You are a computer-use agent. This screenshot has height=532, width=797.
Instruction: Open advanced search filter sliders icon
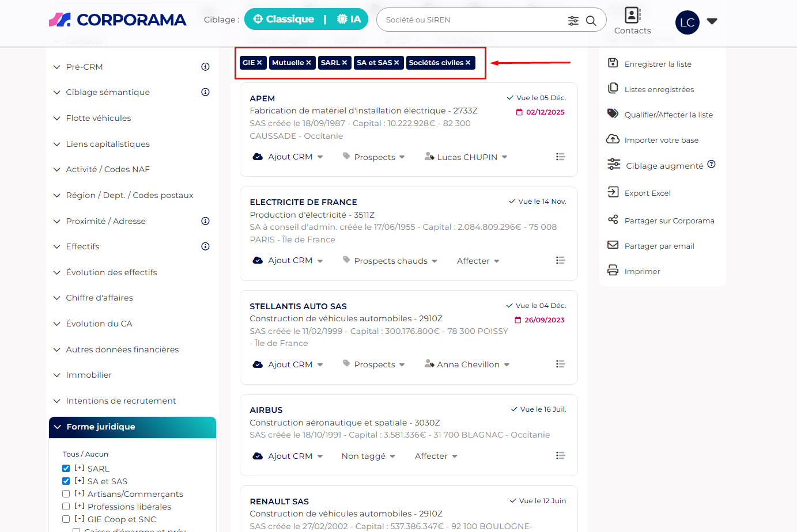(573, 21)
